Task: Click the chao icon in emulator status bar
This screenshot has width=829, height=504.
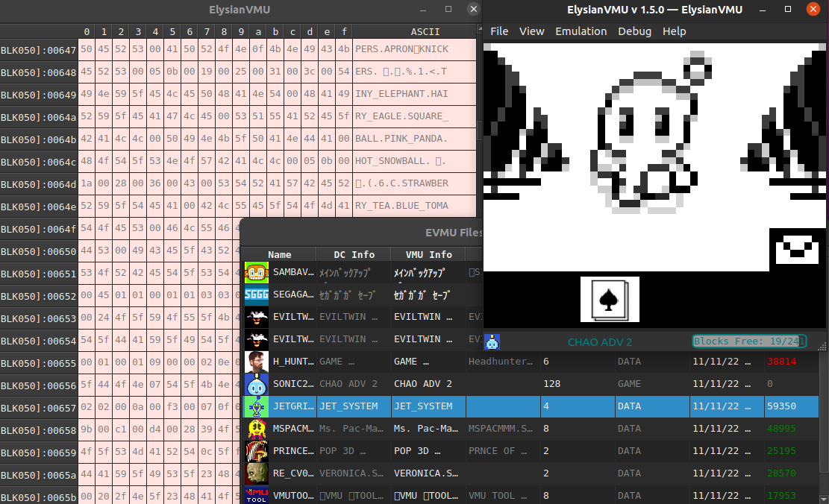Action: point(492,342)
